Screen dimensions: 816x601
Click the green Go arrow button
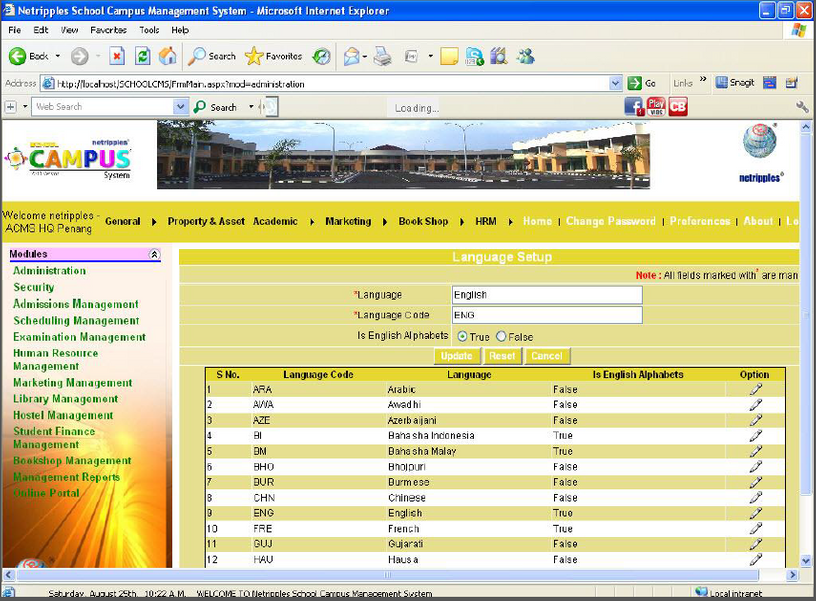click(x=634, y=83)
